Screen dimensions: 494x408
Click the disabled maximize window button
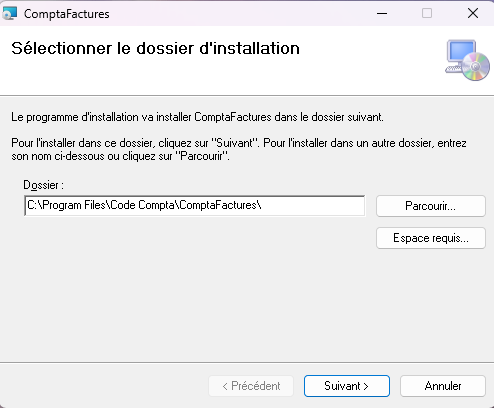pyautogui.click(x=427, y=13)
